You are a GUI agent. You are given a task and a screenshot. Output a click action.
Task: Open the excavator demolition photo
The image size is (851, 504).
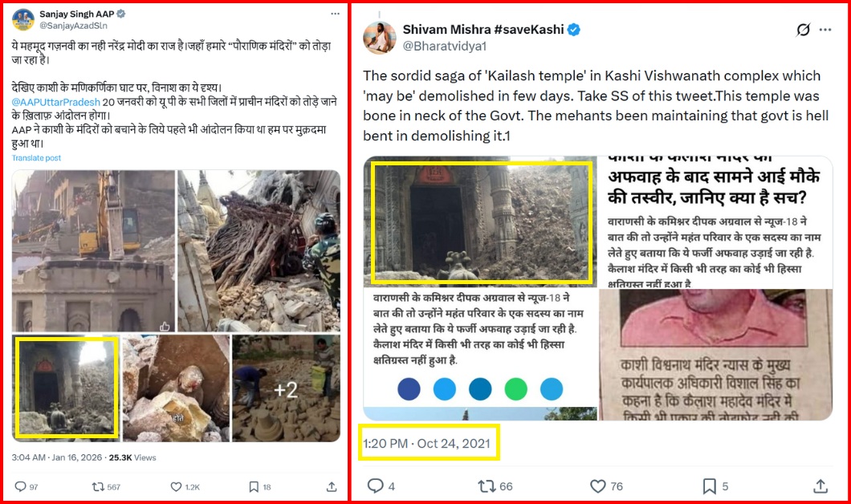[x=93, y=250]
